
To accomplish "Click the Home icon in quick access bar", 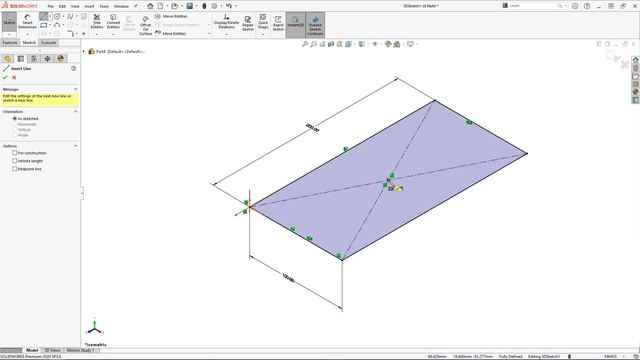I will pyautogui.click(x=150, y=6).
